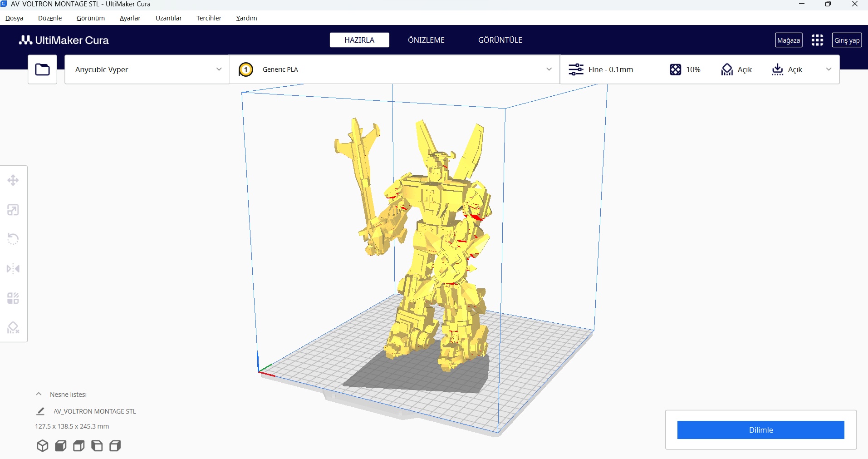Open the Dosya menu
The image size is (868, 459).
point(15,18)
